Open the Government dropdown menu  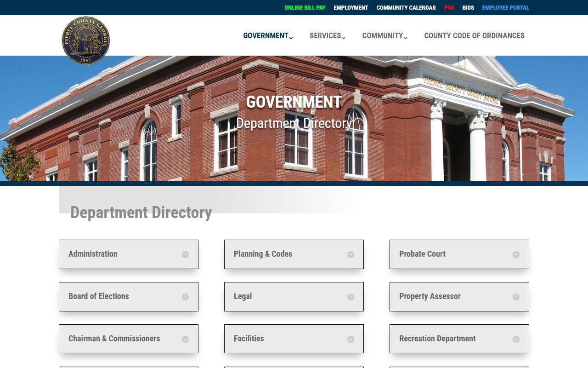268,35
